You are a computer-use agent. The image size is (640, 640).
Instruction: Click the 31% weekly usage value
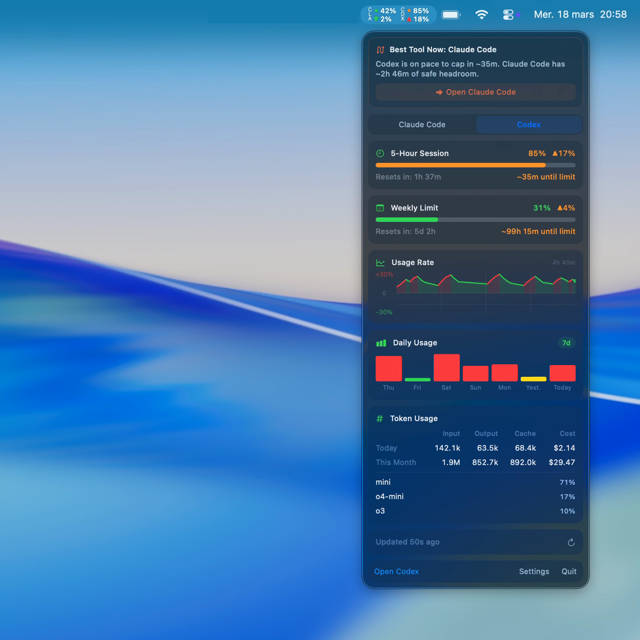542,208
